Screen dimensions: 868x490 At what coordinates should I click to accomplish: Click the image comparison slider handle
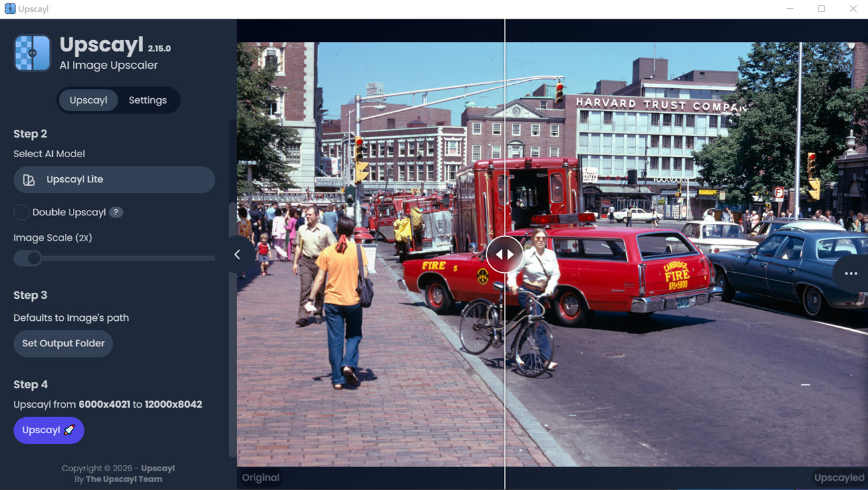[504, 254]
